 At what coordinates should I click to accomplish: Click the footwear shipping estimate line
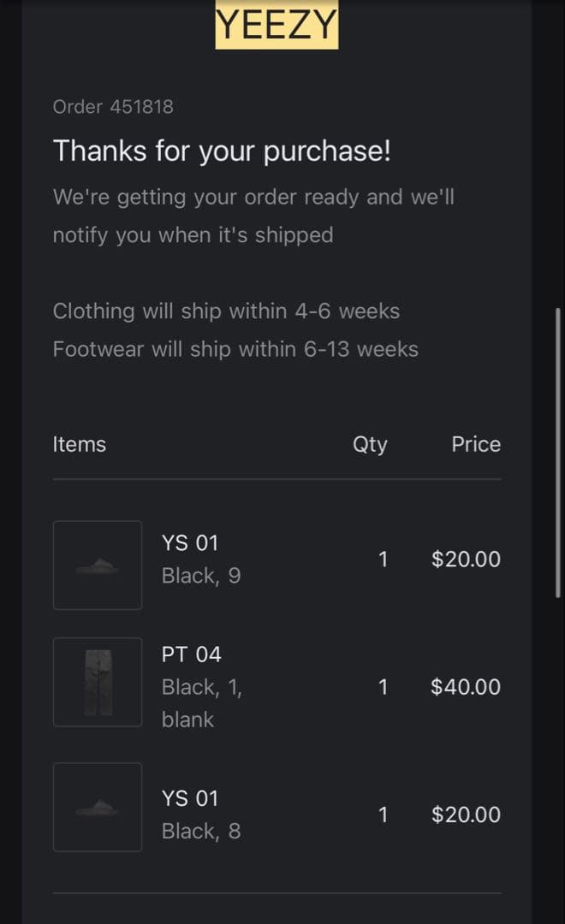[x=235, y=349]
